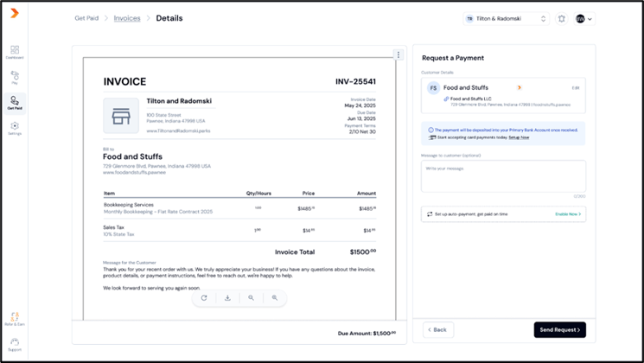The width and height of the screenshot is (644, 363).
Task: Open the user profile avatar dropdown
Action: [584, 18]
